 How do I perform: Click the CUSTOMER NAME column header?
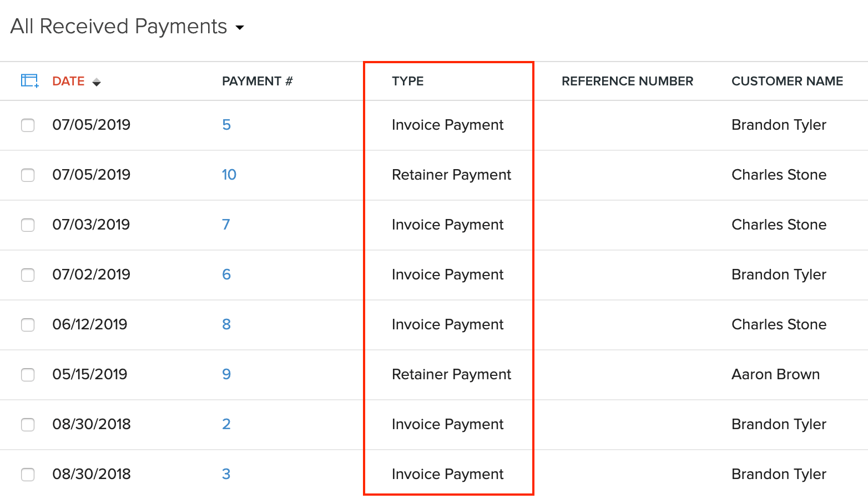787,81
